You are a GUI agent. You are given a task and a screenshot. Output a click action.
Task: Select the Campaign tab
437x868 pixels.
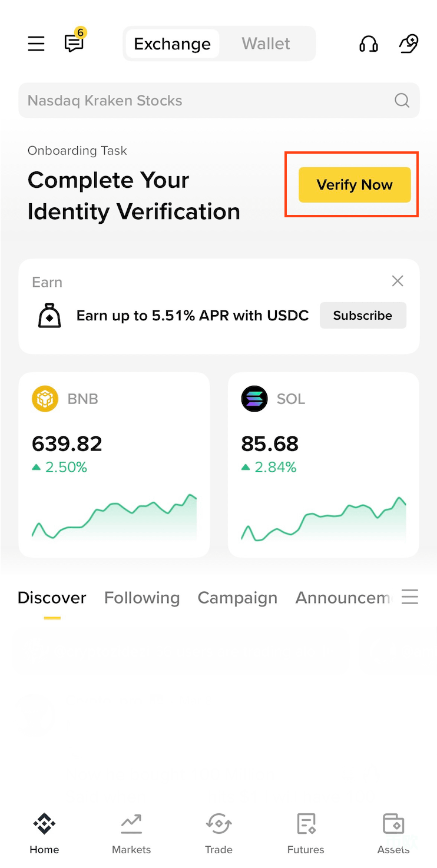pyautogui.click(x=237, y=598)
